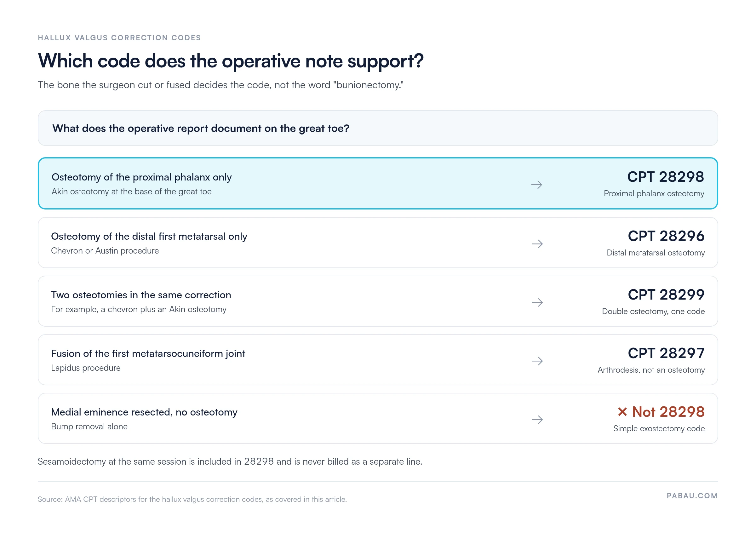Click the CPT 28297 code label

pos(666,353)
